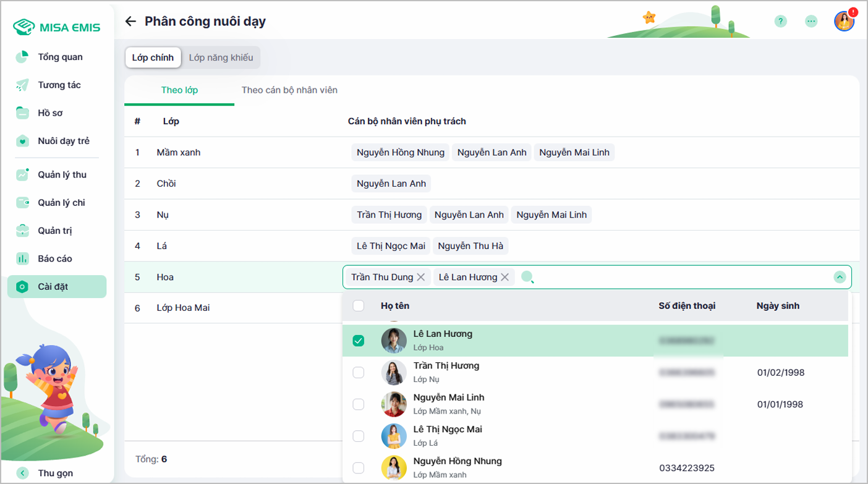Switch to Lớp năng khiếu tab

(x=221, y=57)
